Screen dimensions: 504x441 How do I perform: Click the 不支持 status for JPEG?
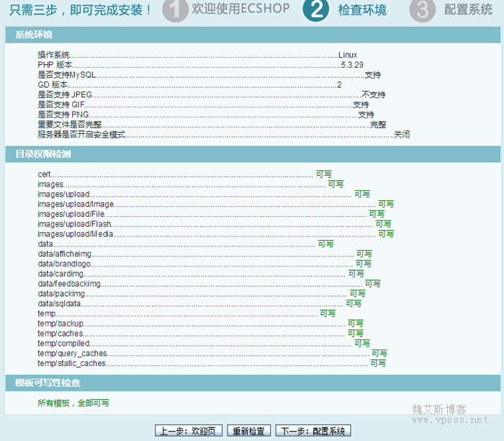point(373,95)
